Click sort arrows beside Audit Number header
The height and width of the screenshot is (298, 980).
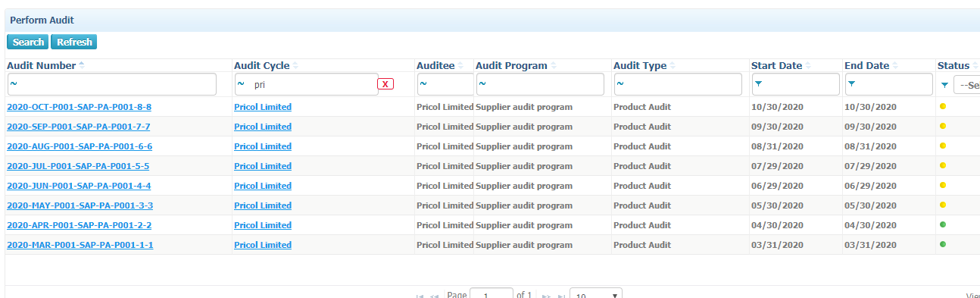pyautogui.click(x=82, y=66)
